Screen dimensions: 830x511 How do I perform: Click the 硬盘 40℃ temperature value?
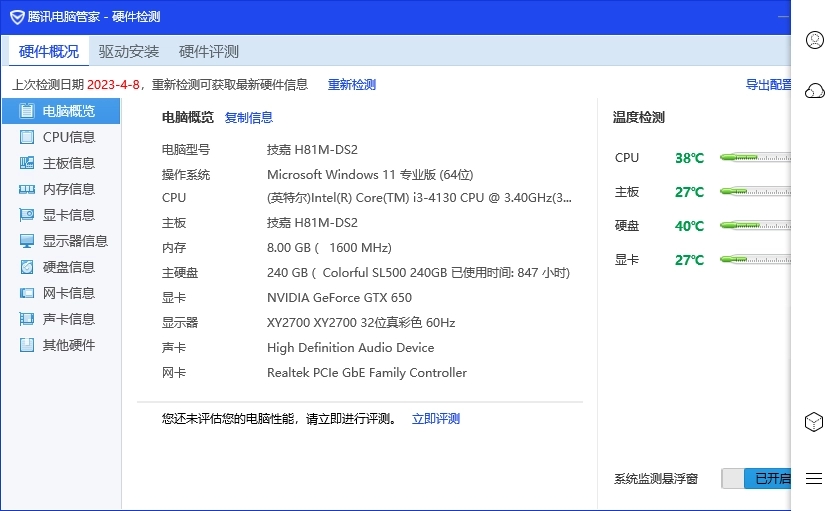pyautogui.click(x=689, y=226)
